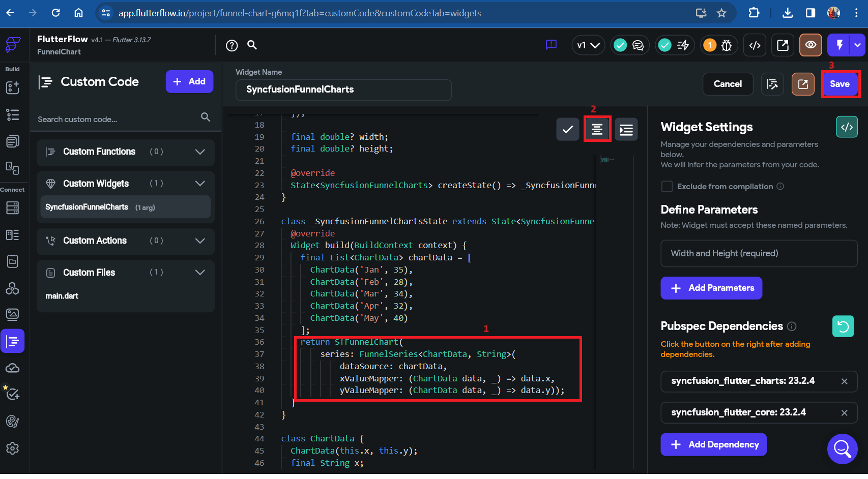Toggle Exclude from compilation checkbox
This screenshot has height=479, width=868.
(x=667, y=186)
